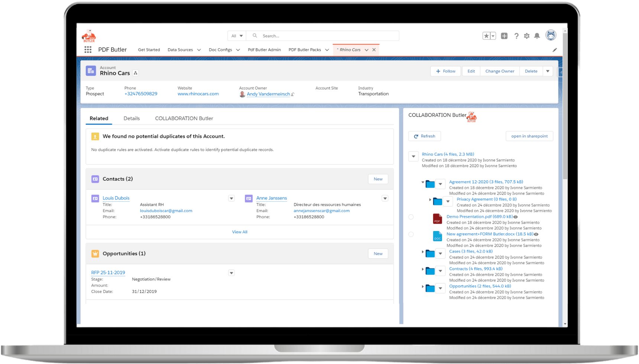Click Refresh in COLLABORATION Butler panel
The image size is (639, 364).
point(425,136)
